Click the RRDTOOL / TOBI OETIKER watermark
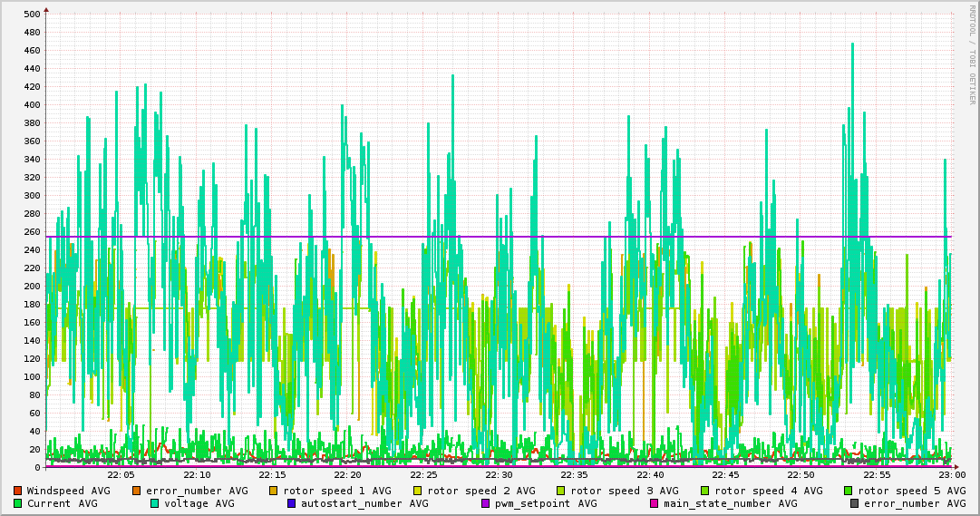 tap(972, 53)
